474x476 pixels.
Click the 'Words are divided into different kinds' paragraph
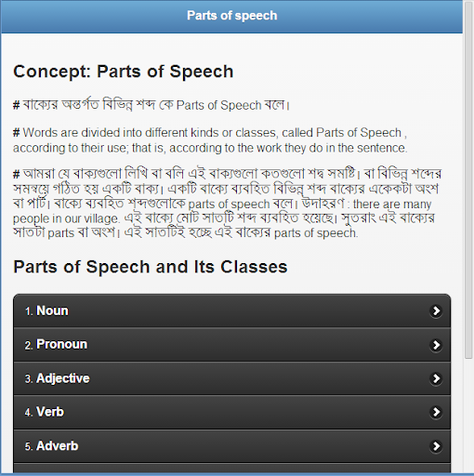tap(210, 140)
